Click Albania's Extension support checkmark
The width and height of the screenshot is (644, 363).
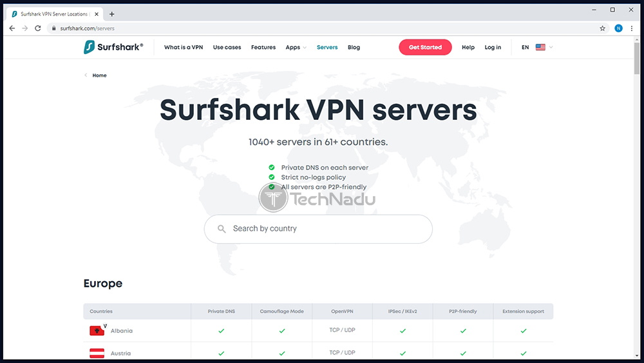(523, 331)
